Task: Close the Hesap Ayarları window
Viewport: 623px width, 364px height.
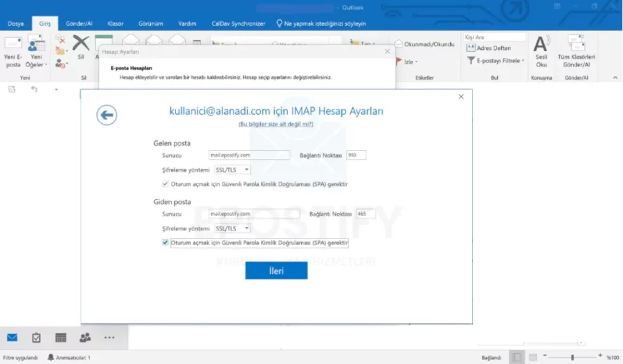Action: click(388, 51)
